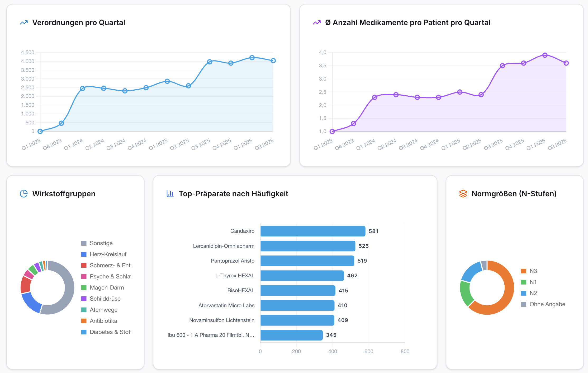Toggle the N3 legend entry
This screenshot has width=588, height=373.
pyautogui.click(x=529, y=271)
